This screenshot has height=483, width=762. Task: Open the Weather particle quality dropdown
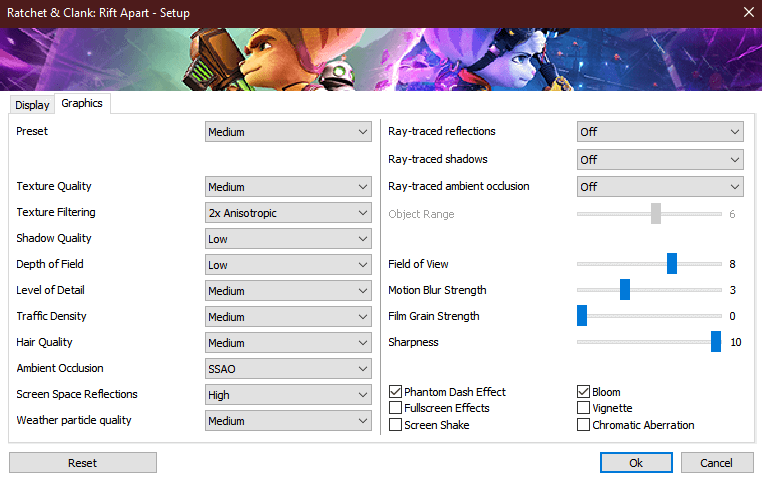[288, 421]
